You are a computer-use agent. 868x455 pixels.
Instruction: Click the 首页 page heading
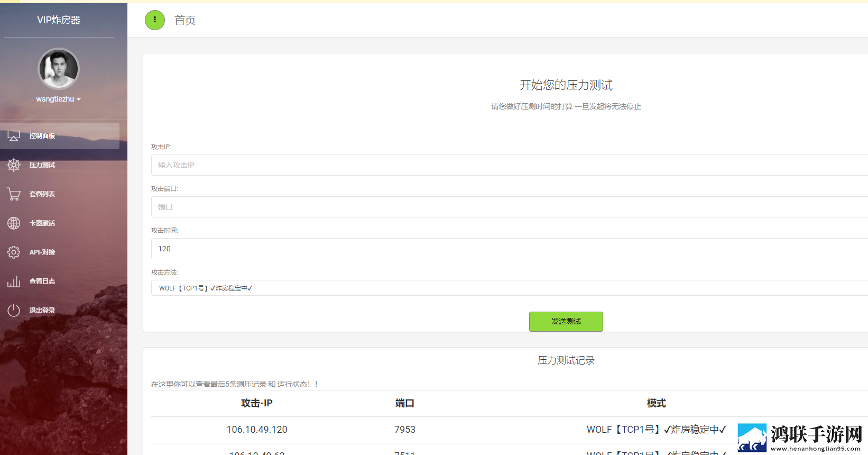(x=185, y=20)
